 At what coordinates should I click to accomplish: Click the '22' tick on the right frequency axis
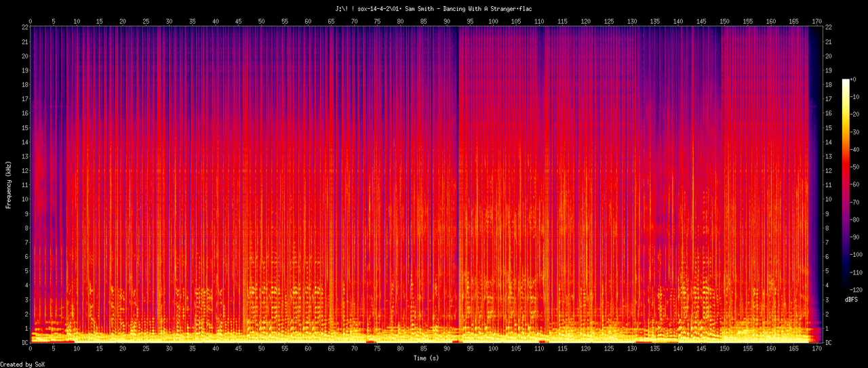click(829, 26)
